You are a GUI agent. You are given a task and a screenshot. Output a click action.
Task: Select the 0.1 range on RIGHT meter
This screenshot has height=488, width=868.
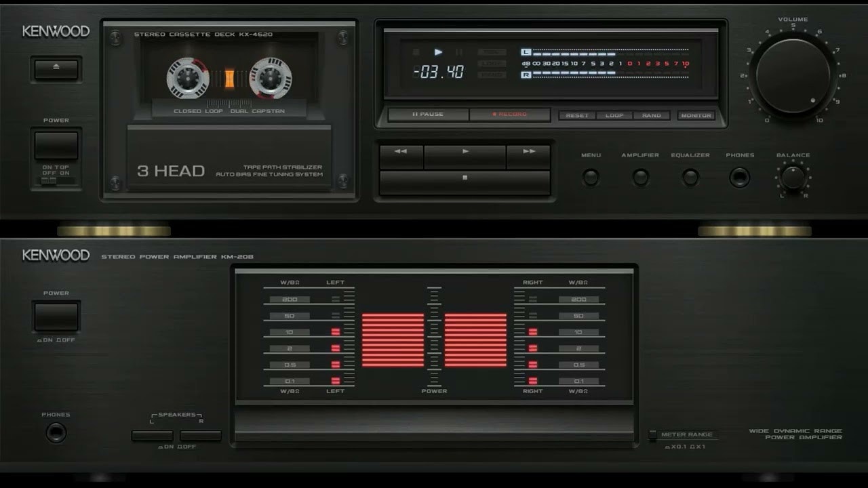(578, 381)
